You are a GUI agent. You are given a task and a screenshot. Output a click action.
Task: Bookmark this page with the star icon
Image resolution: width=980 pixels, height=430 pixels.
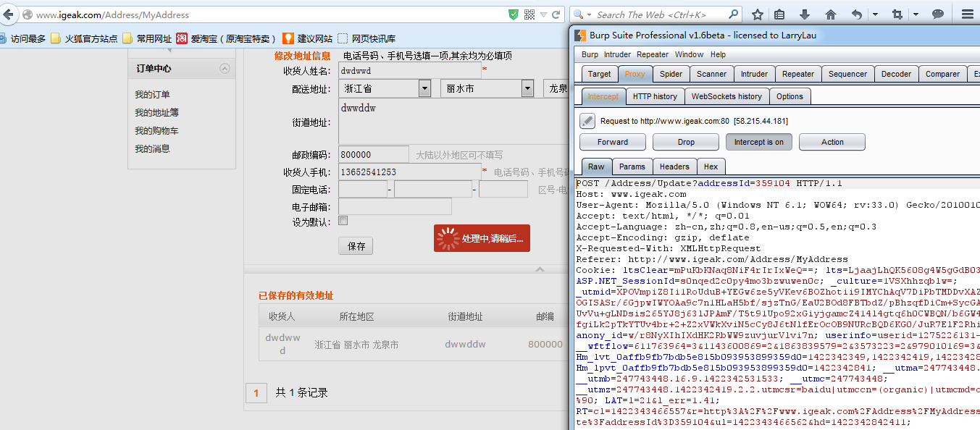click(758, 14)
